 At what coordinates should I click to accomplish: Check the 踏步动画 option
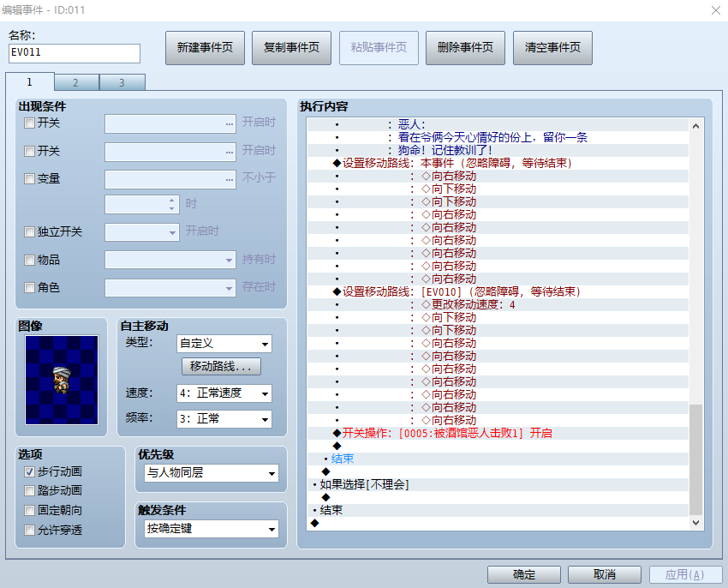coord(30,490)
